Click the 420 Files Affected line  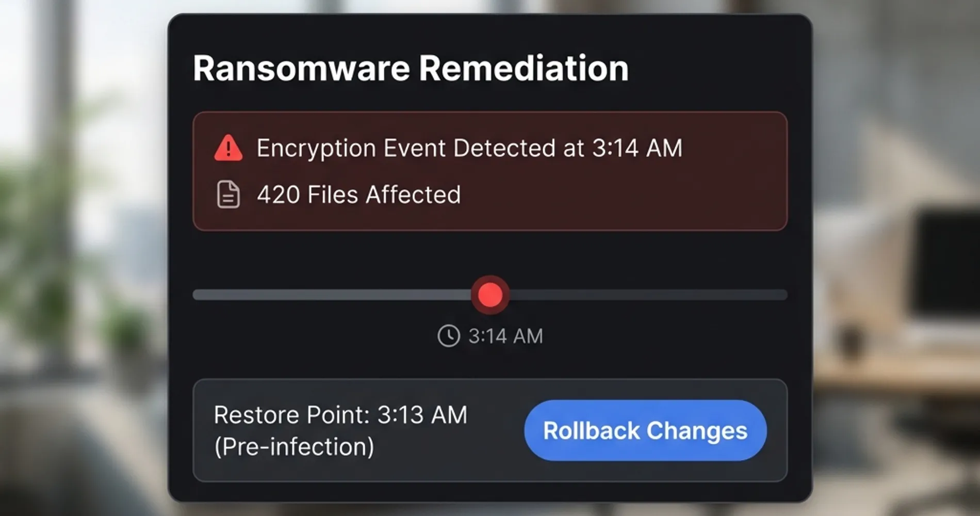tap(358, 195)
